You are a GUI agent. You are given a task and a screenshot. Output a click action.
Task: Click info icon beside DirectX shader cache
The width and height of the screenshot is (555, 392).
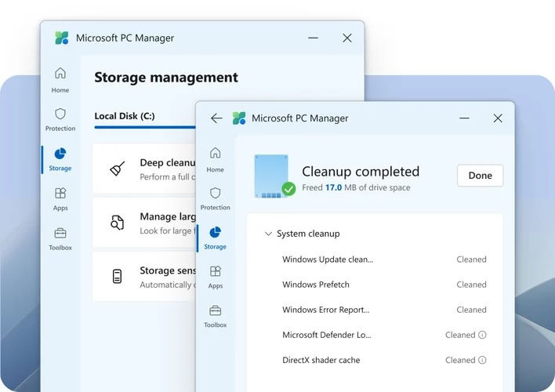482,360
